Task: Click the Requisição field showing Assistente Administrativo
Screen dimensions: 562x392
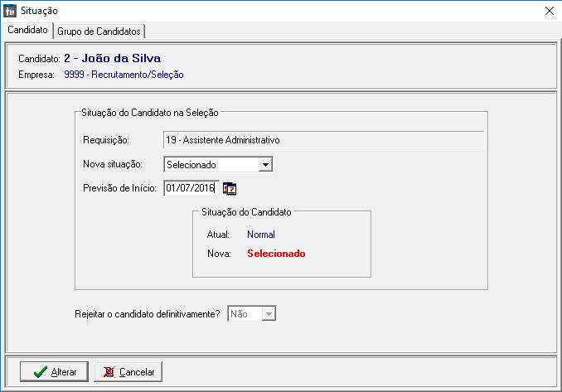Action: click(322, 140)
